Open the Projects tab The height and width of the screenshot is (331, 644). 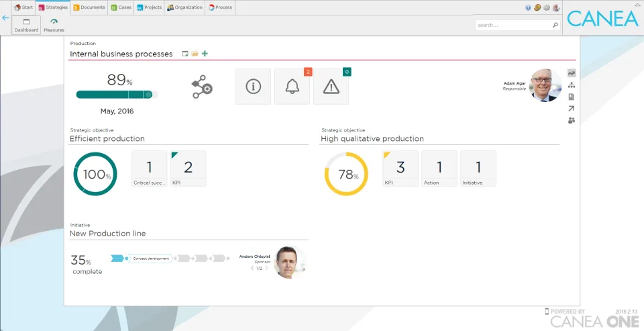150,7
